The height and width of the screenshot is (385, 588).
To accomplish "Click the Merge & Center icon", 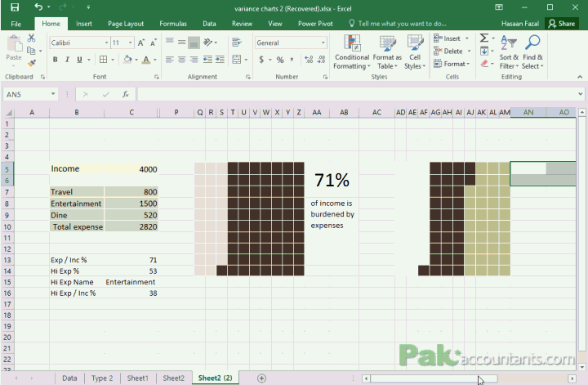I will (x=236, y=60).
